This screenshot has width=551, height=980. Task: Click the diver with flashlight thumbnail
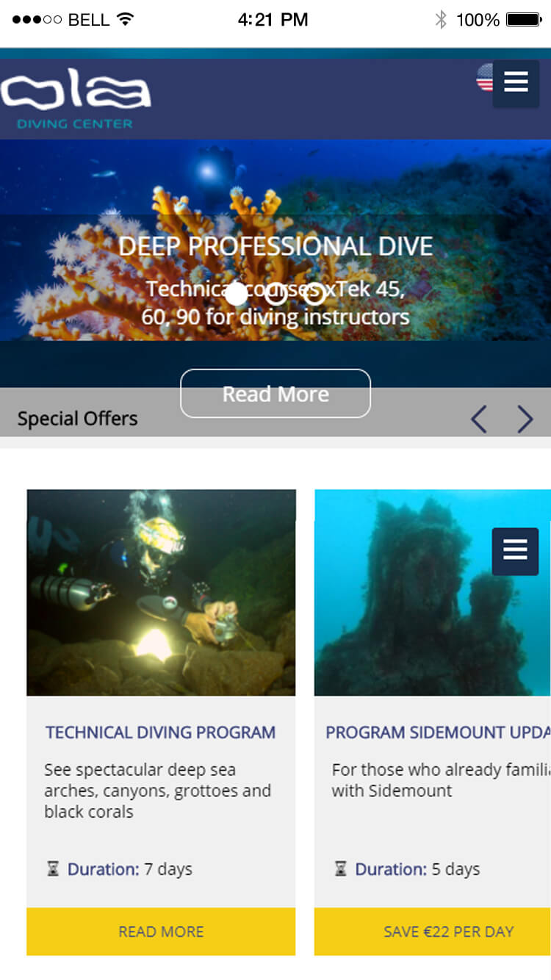tap(161, 593)
